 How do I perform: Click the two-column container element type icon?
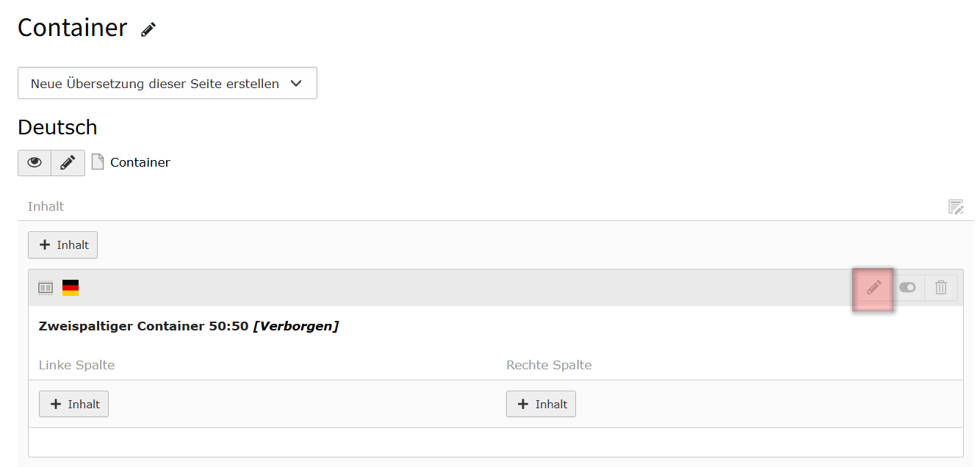tap(46, 288)
